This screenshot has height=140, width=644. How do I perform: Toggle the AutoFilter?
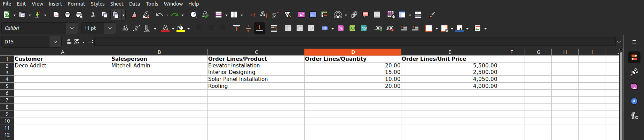tap(288, 15)
